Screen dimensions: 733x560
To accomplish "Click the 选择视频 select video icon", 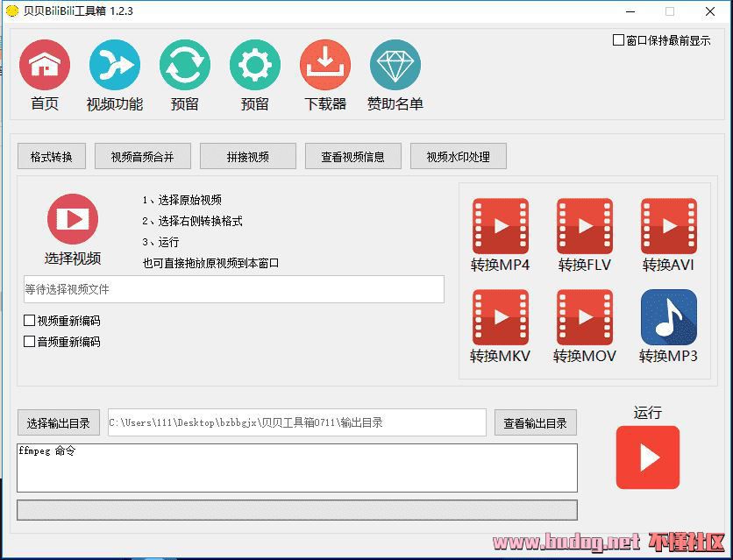I will 73,219.
